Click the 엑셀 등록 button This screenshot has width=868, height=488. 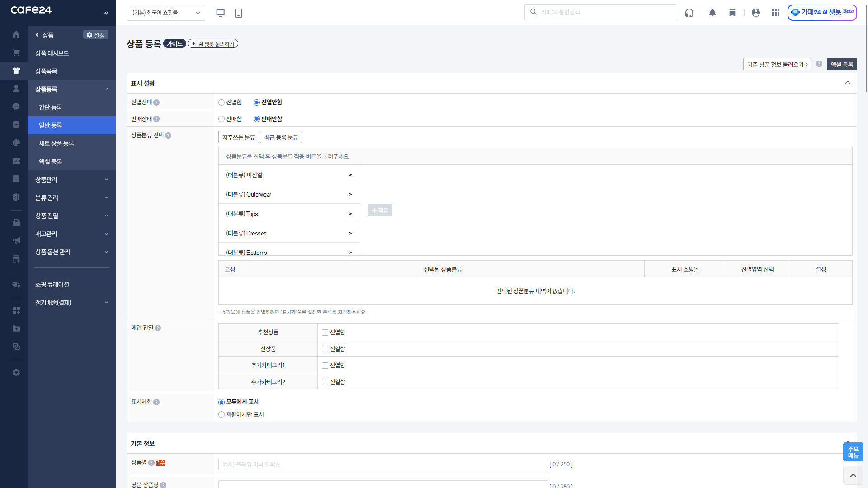click(x=841, y=64)
